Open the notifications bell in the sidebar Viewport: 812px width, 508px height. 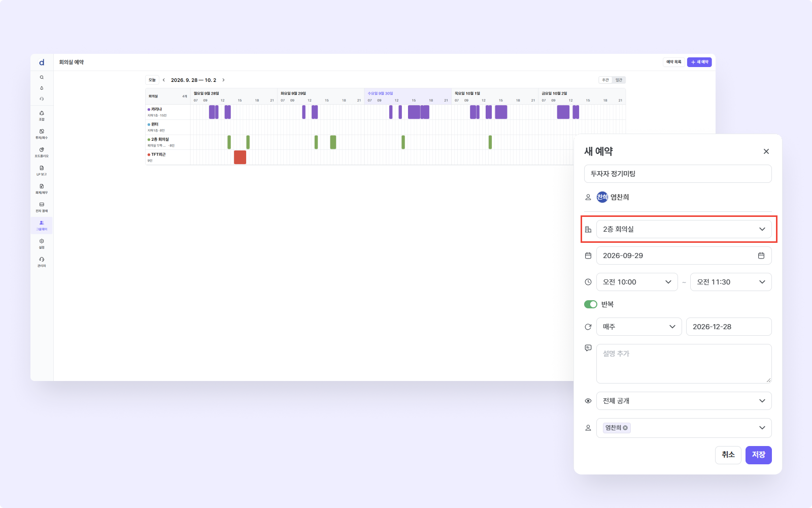tap(42, 88)
